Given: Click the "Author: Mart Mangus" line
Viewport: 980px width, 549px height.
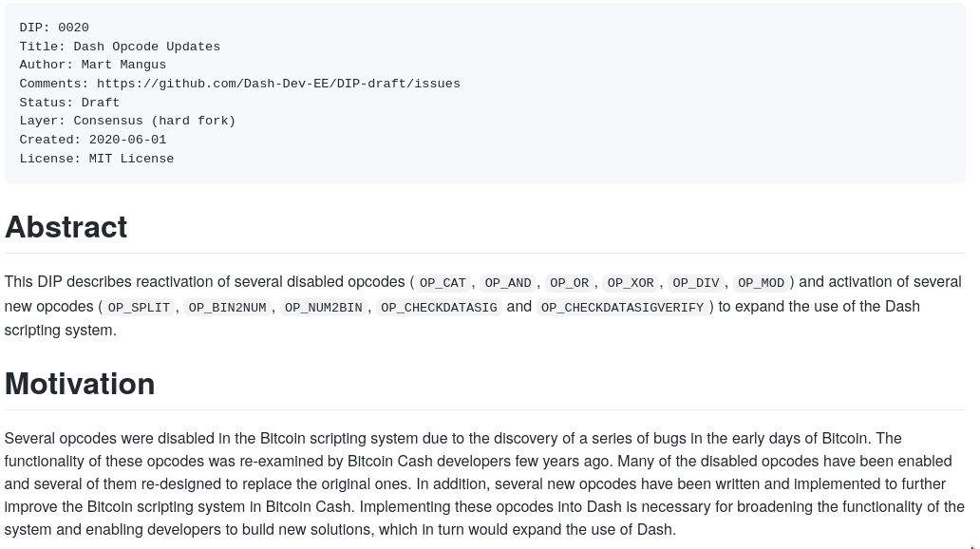Looking at the screenshot, I should coord(92,65).
